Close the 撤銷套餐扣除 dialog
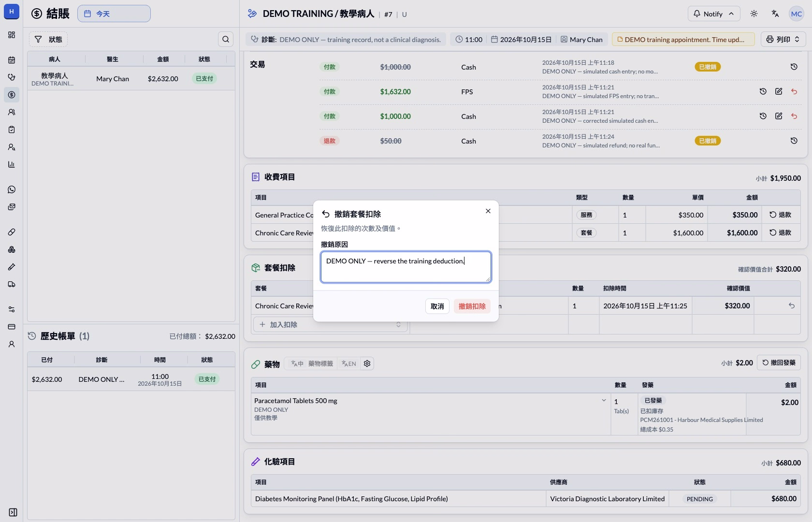This screenshot has height=522, width=812. click(488, 211)
